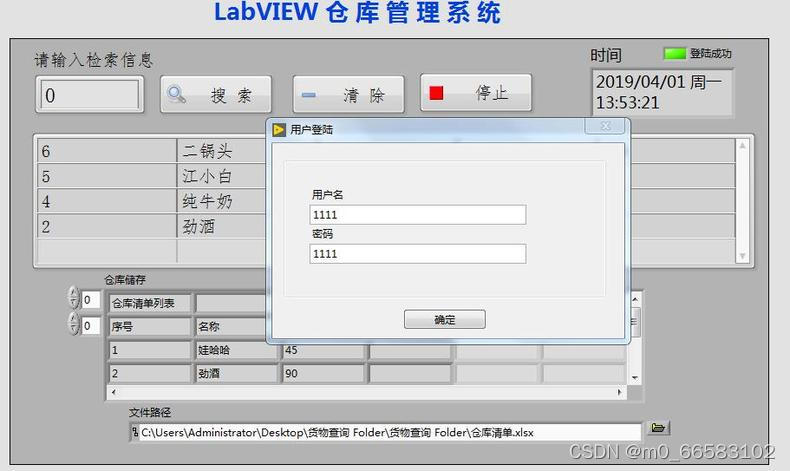Click the LabVIEW icon in dialog title
This screenshot has height=471, width=790.
(x=279, y=130)
